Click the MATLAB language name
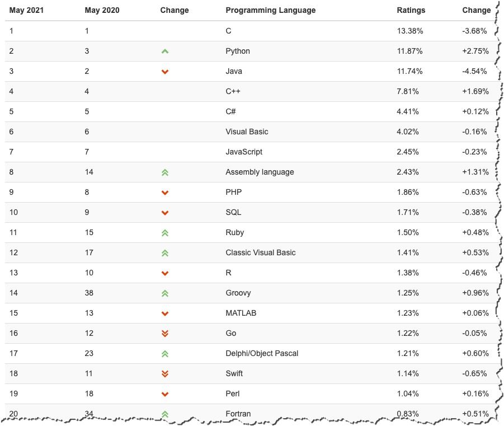Viewport: 504px width, 426px height. (241, 313)
